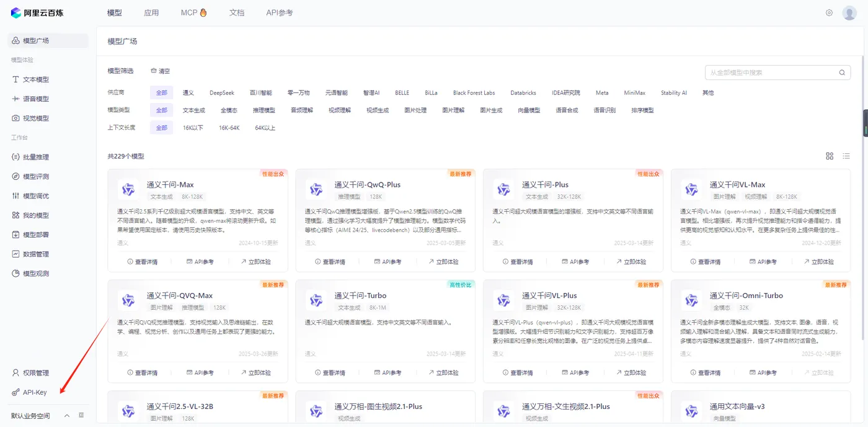
Task: View details of 通义千问VL-Max via 查看详情
Action: [705, 262]
